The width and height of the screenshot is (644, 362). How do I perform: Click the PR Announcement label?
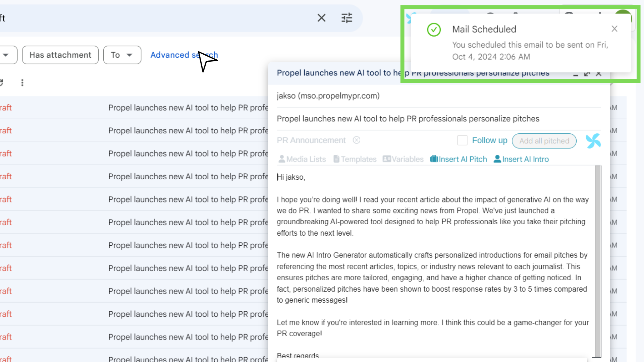(x=311, y=140)
